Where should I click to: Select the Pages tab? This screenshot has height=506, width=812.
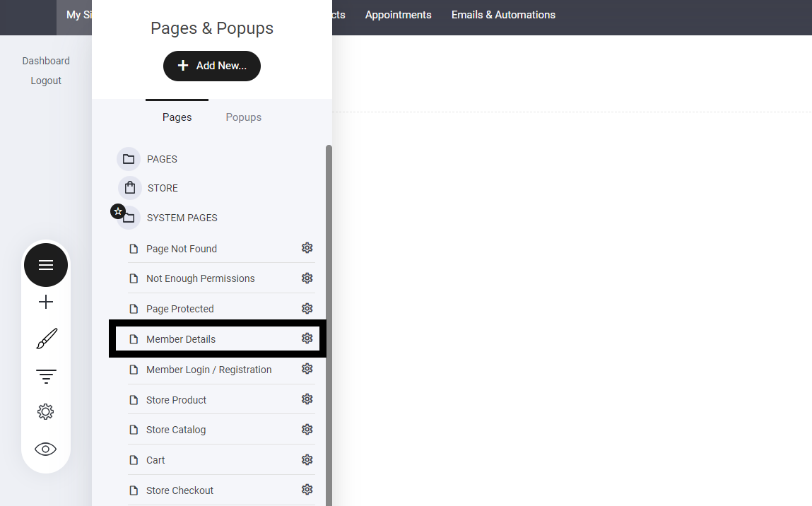point(177,117)
